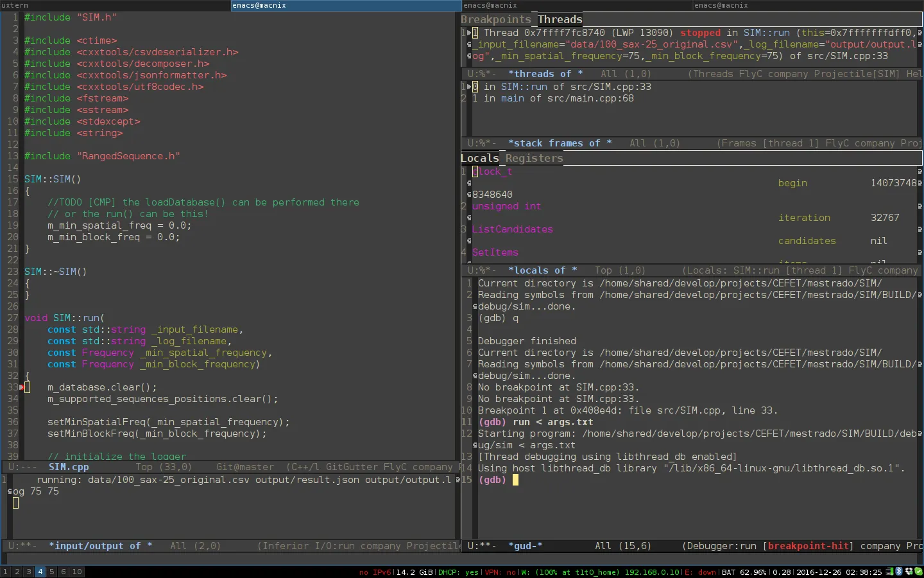This screenshot has width=924, height=578.
Task: Switch to the Registers tab
Action: pyautogui.click(x=534, y=159)
